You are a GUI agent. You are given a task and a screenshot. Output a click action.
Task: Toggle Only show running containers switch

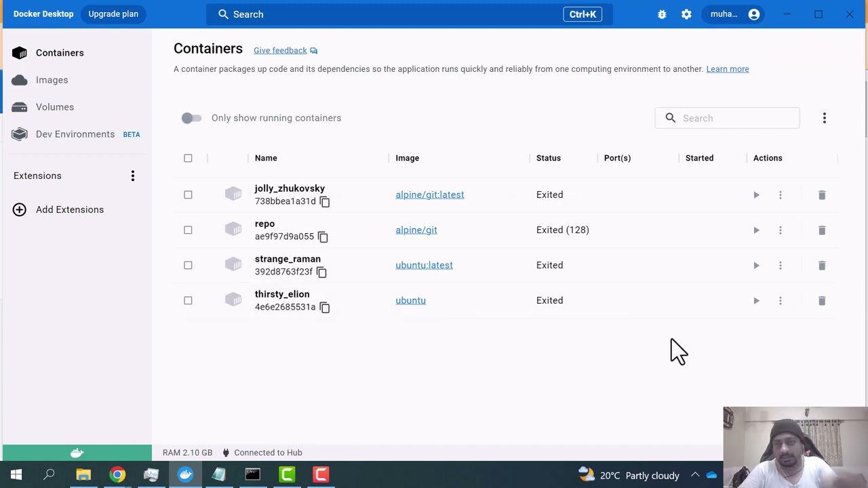click(191, 118)
